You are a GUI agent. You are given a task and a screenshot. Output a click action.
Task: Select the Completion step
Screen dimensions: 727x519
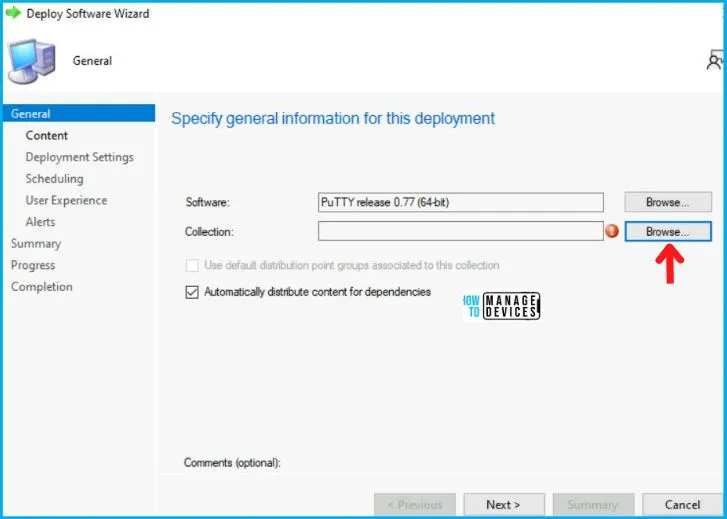(x=42, y=287)
